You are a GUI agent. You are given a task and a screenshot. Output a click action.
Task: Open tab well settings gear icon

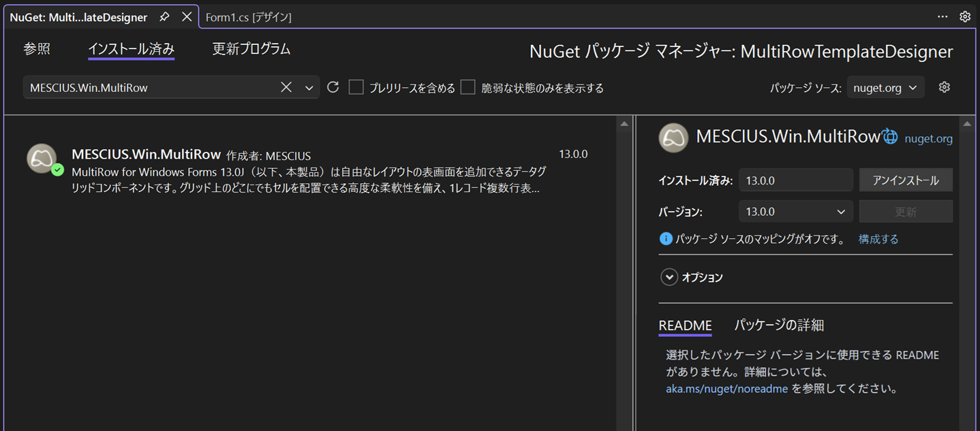(x=965, y=17)
